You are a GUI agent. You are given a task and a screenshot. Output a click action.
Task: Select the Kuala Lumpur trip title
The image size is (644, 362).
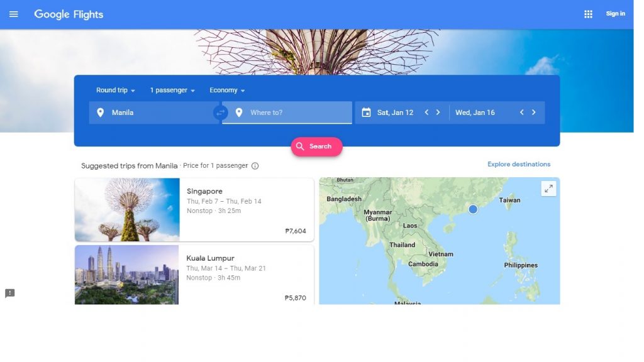click(x=210, y=258)
